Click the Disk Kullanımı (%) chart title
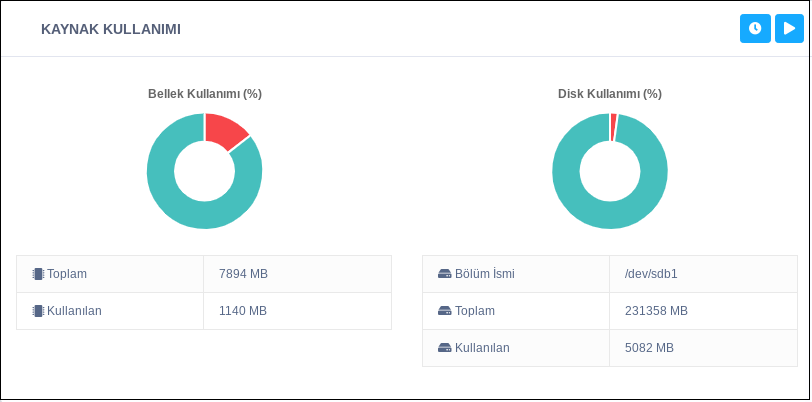Viewport: 812px width, 402px height. [610, 94]
